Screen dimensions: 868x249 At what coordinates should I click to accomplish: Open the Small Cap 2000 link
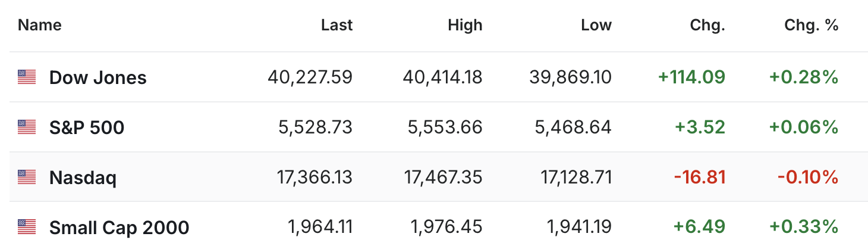click(119, 227)
